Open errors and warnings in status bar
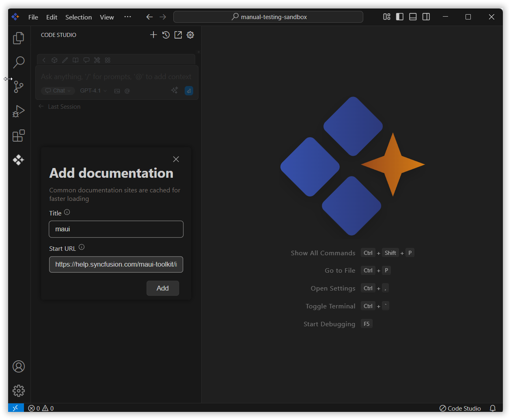Screen dimensions: 511x420 coord(41,408)
